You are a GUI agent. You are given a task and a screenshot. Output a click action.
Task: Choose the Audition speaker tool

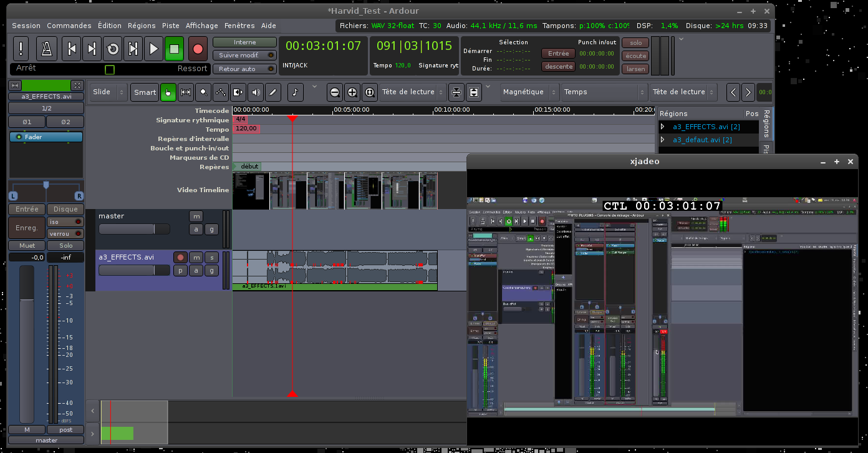256,92
